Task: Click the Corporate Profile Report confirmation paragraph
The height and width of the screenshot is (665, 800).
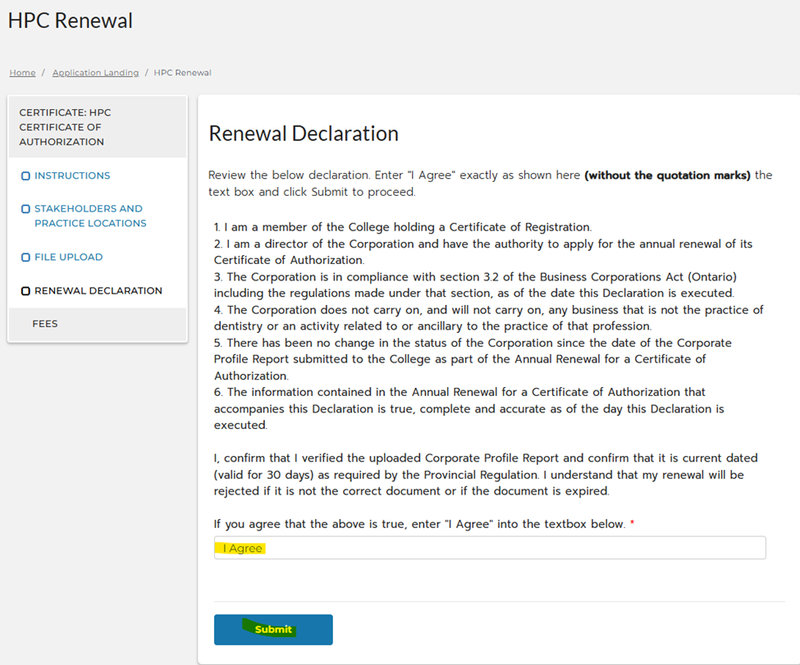Action: pos(486,475)
